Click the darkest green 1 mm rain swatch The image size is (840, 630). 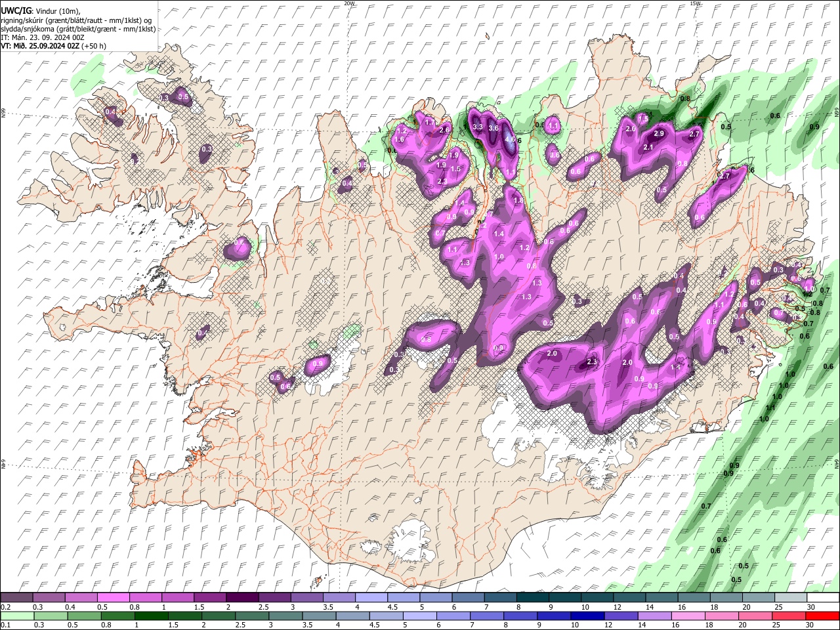pos(151,616)
